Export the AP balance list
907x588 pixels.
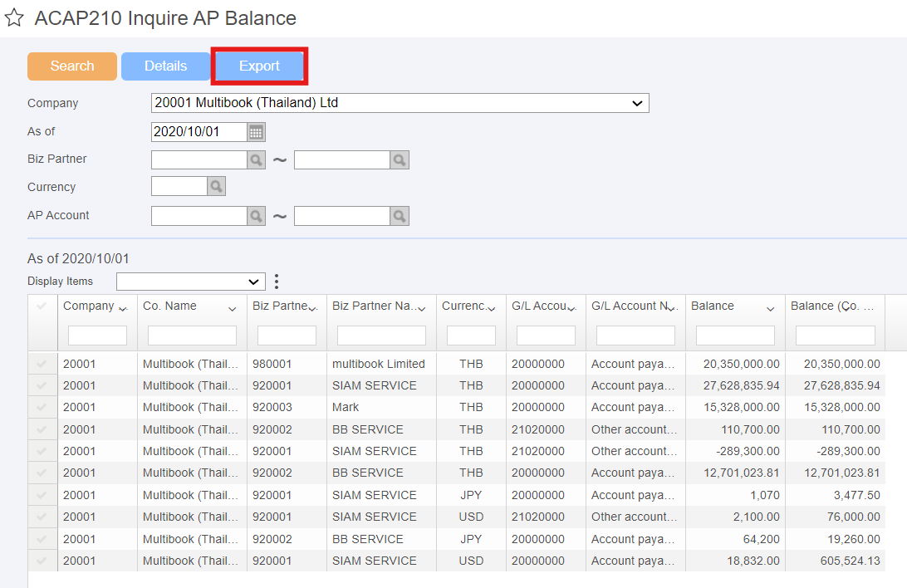259,66
